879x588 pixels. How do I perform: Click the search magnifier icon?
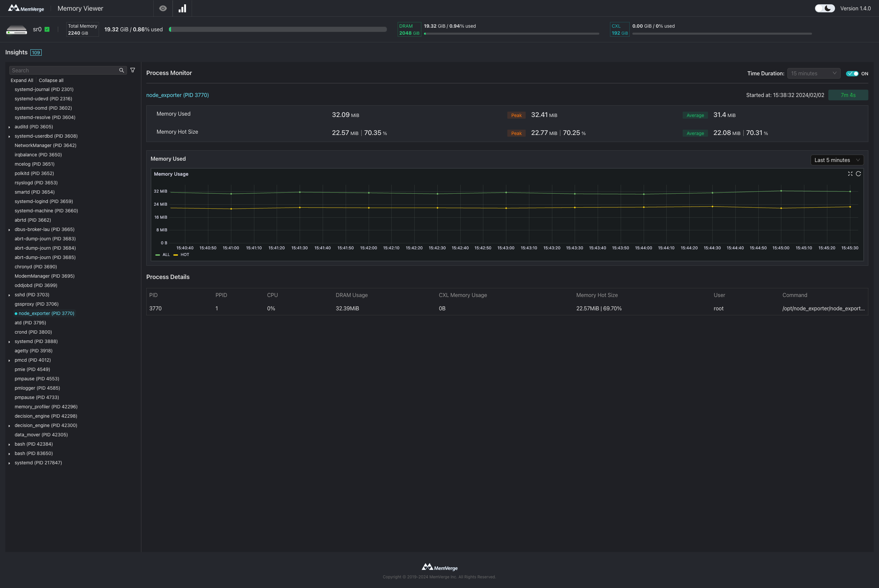click(121, 71)
